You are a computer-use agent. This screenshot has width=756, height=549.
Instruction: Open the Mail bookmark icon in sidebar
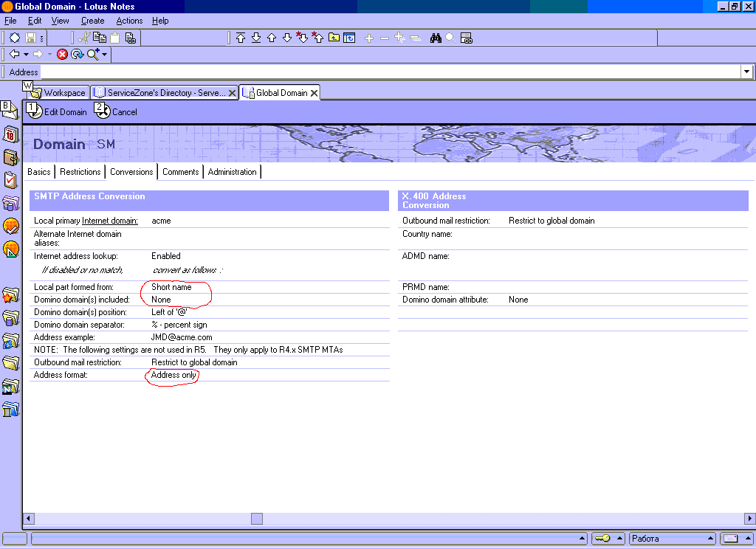[10, 111]
